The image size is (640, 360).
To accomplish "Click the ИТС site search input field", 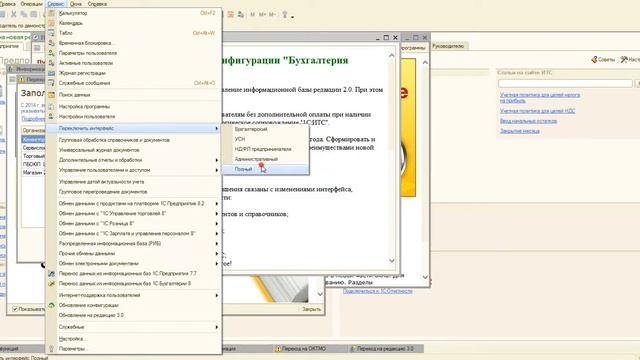I will (x=565, y=83).
